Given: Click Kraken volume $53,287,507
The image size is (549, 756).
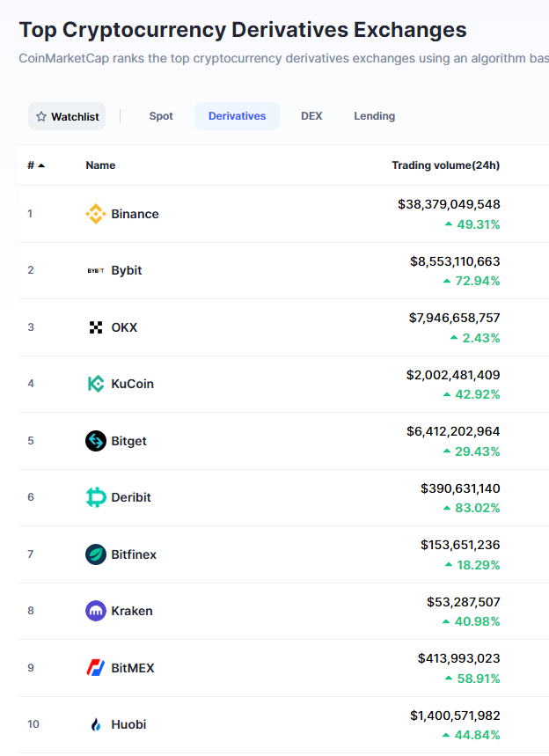Looking at the screenshot, I should click(x=464, y=602).
